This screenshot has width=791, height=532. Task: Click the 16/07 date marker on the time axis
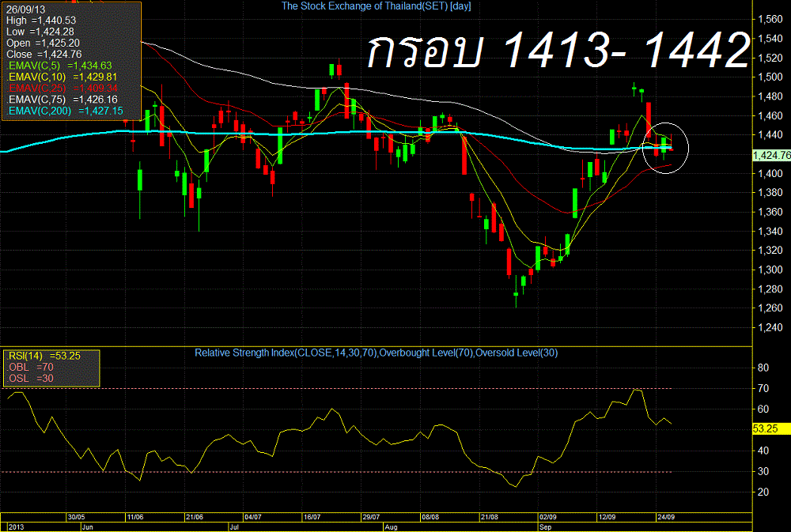pos(312,518)
